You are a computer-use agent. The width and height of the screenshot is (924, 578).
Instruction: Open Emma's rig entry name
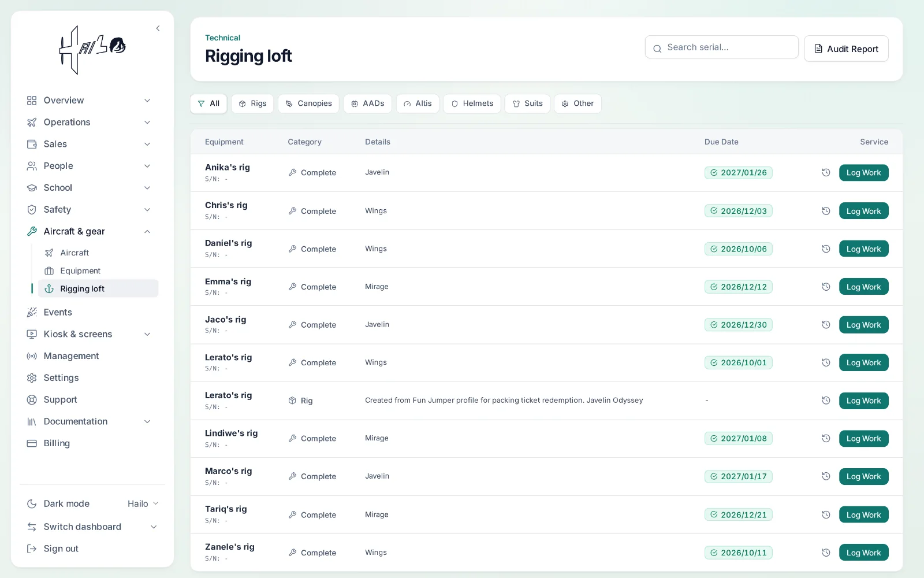click(x=228, y=281)
